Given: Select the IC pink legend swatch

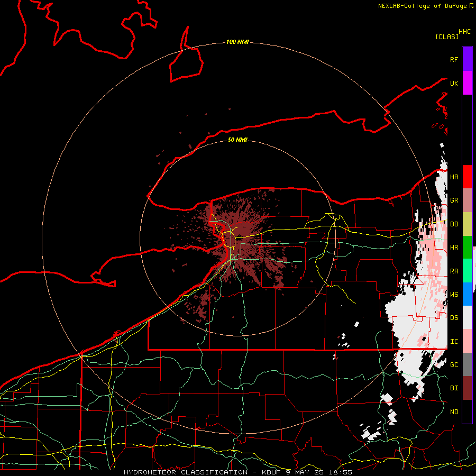Looking at the screenshot, I should point(467,341).
